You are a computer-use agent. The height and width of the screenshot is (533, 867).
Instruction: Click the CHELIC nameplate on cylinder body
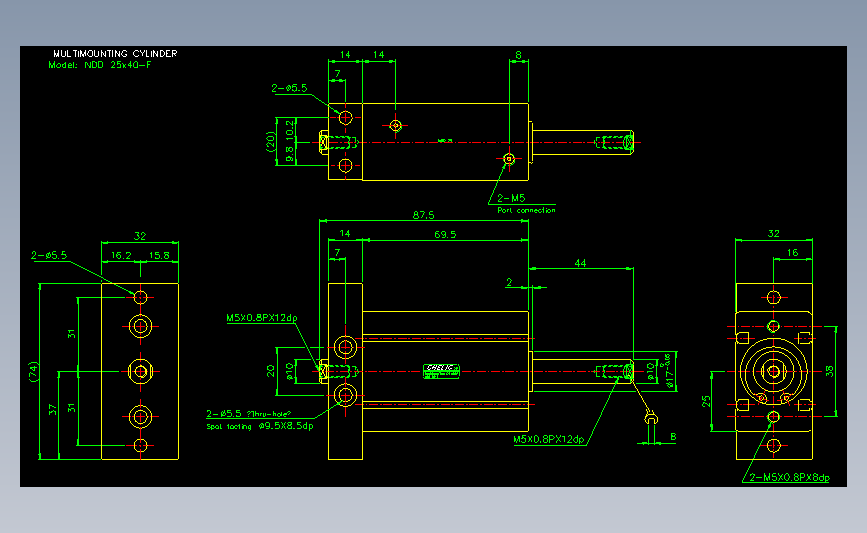pyautogui.click(x=441, y=371)
